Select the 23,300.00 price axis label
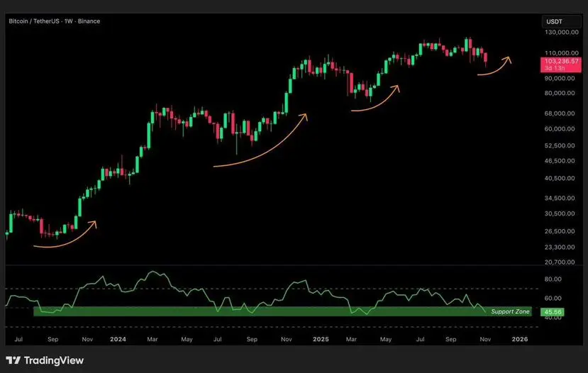The image size is (588, 373). 560,247
